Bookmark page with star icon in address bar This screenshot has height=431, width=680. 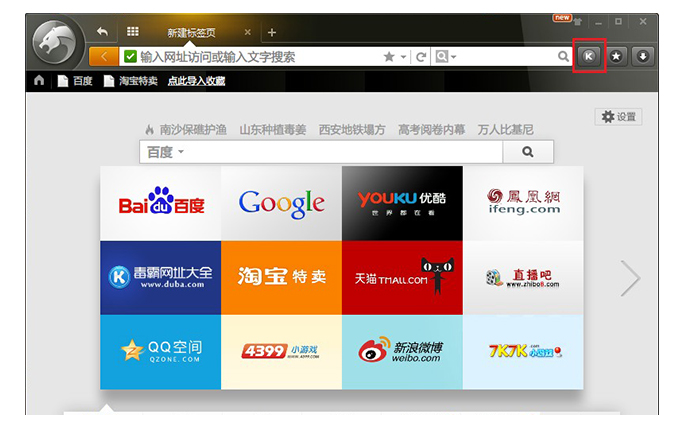point(389,57)
